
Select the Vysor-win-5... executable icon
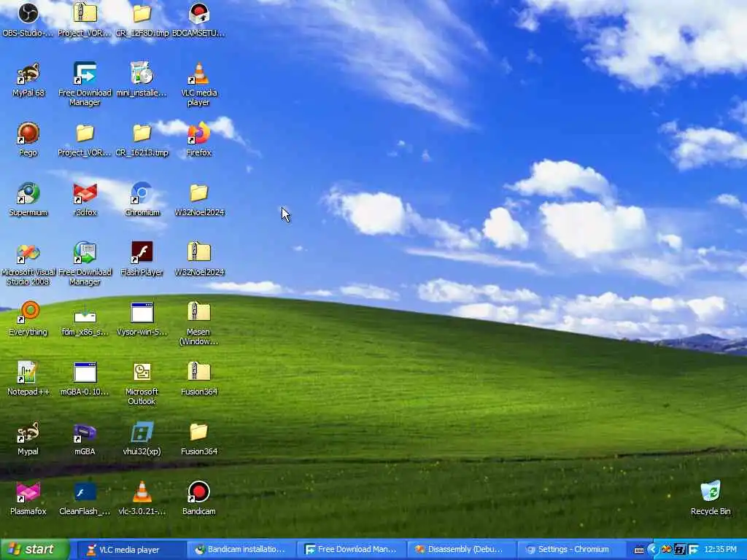click(x=142, y=319)
